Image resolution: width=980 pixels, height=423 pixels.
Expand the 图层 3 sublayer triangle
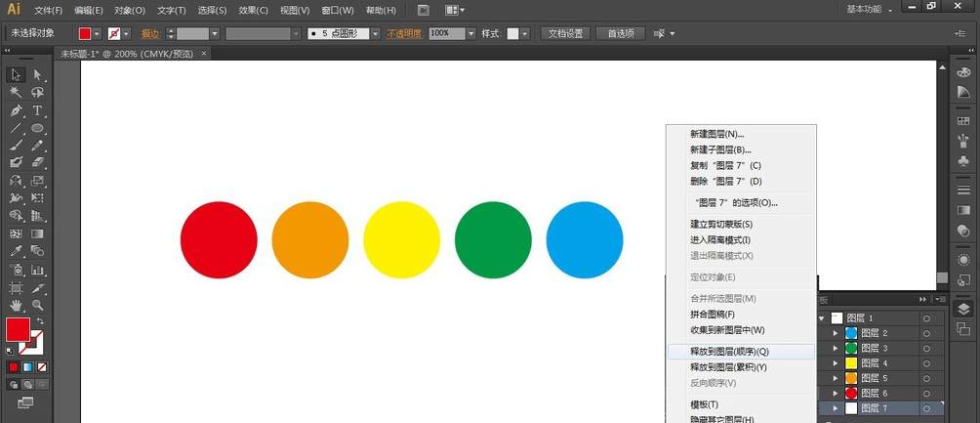pos(836,348)
